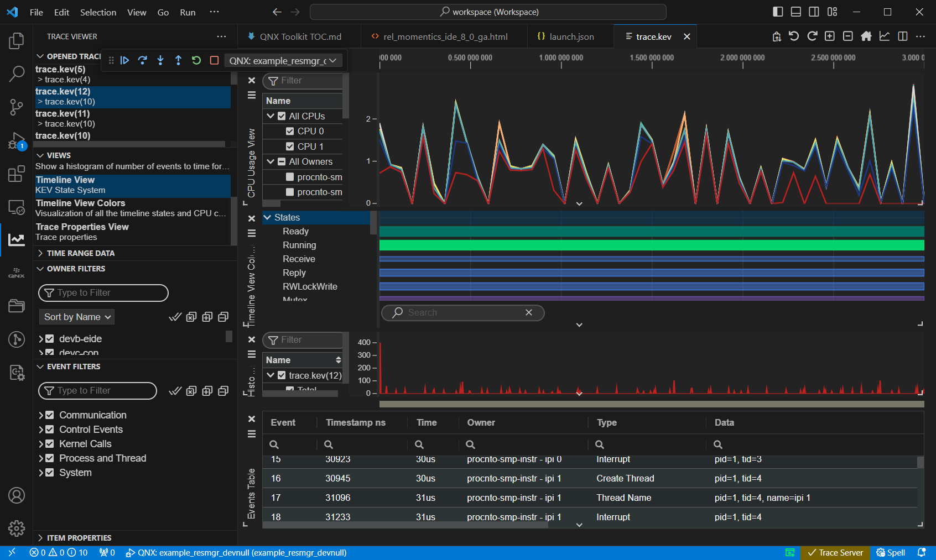Expand the TIME RANGE DATA section
Image resolution: width=936 pixels, height=560 pixels.
pyautogui.click(x=80, y=253)
